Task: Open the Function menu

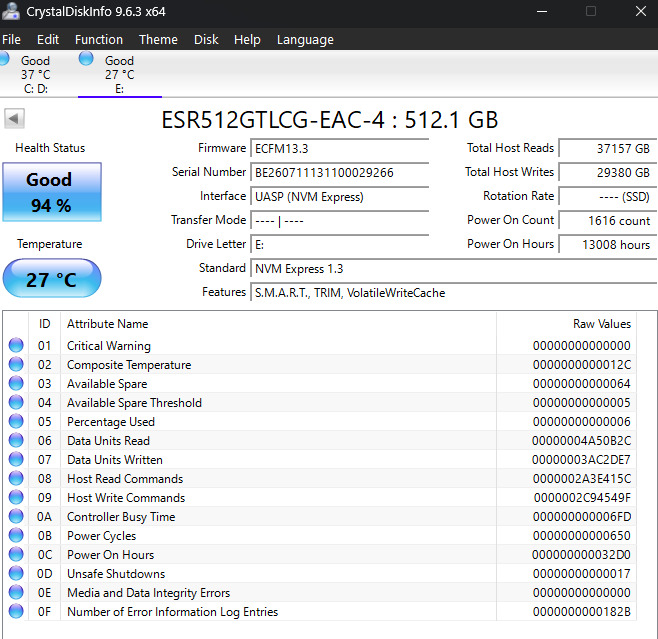Action: 99,40
